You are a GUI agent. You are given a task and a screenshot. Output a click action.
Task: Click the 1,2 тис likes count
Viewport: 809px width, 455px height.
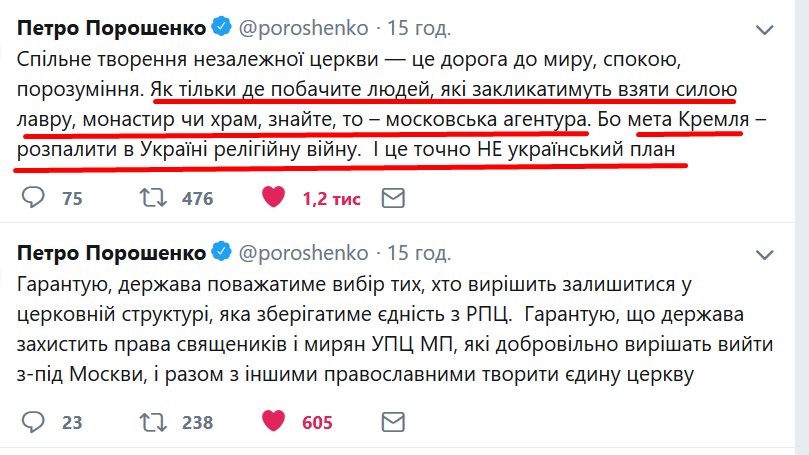pyautogui.click(x=330, y=198)
